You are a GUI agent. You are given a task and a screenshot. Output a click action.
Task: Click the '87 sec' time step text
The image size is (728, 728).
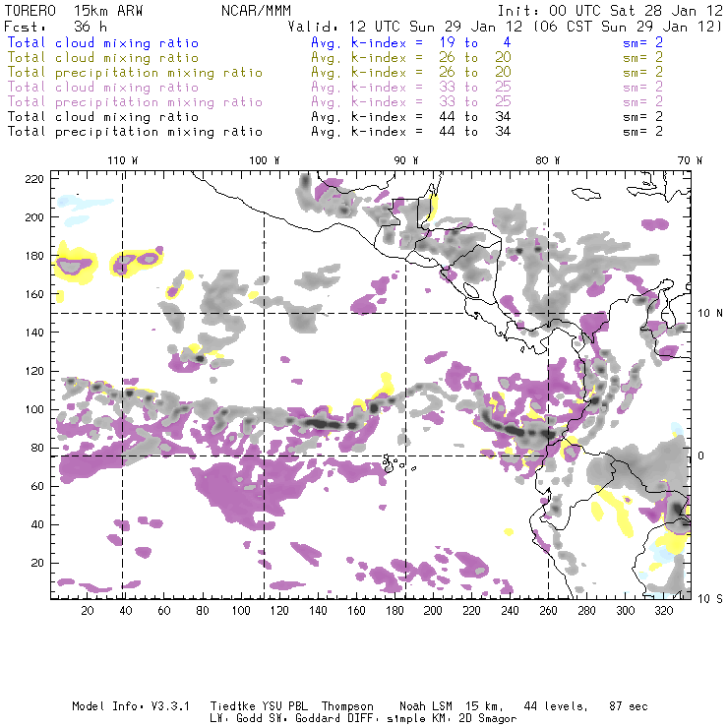(629, 706)
